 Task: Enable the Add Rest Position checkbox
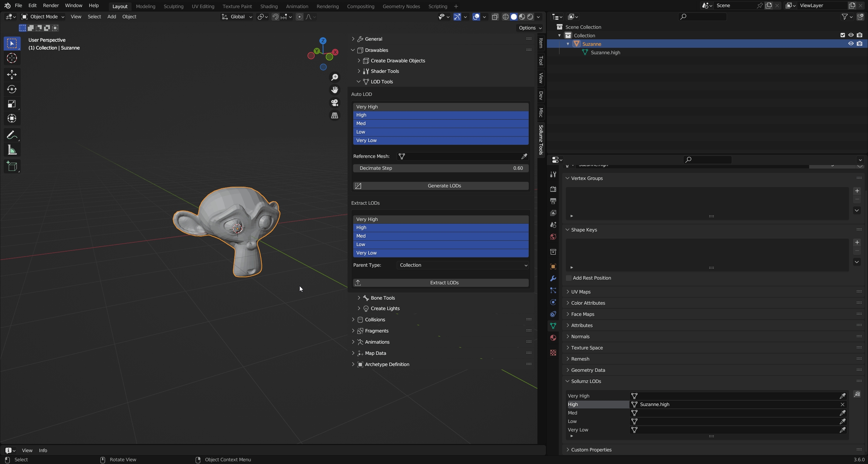[x=569, y=278]
